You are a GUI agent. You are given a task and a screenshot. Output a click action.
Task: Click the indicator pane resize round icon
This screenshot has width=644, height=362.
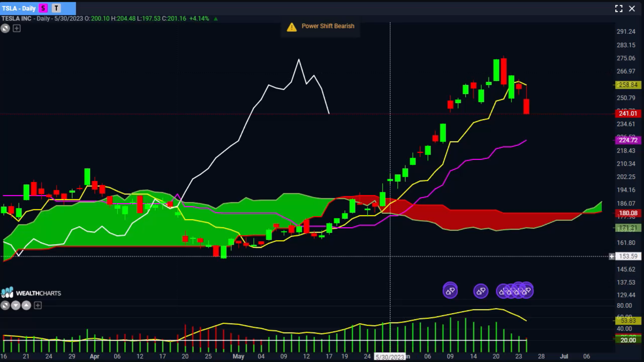point(5,305)
